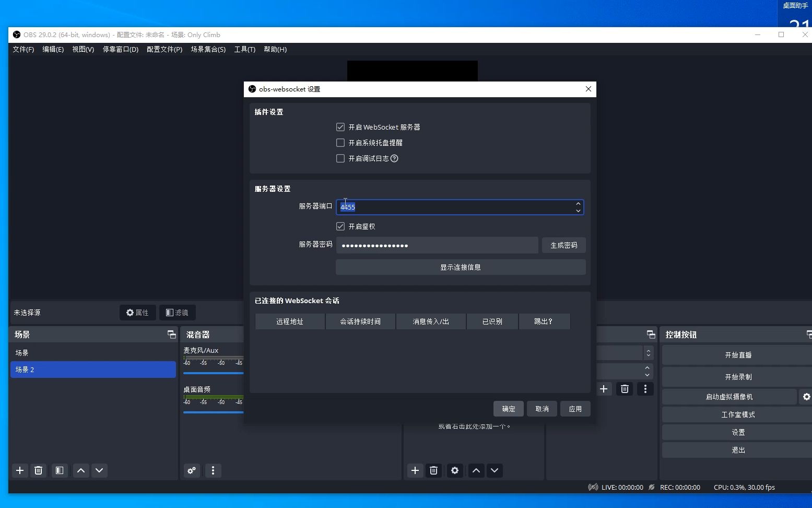Adjust the 麦克风/Aux volume slider

click(213, 373)
